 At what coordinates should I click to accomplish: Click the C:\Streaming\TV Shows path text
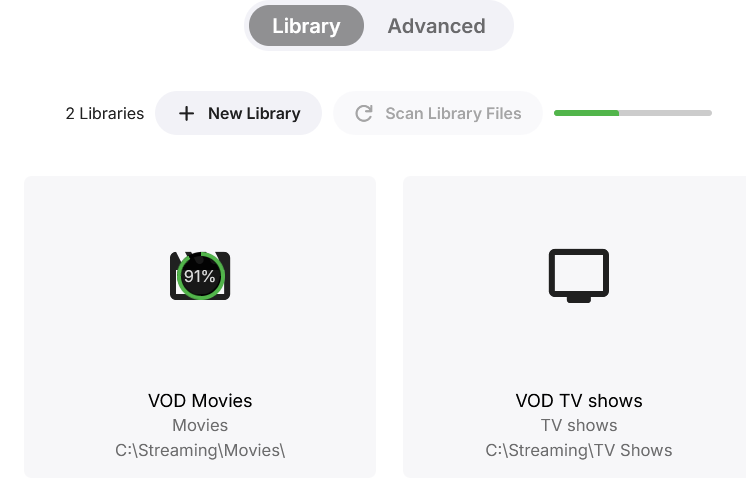[579, 450]
